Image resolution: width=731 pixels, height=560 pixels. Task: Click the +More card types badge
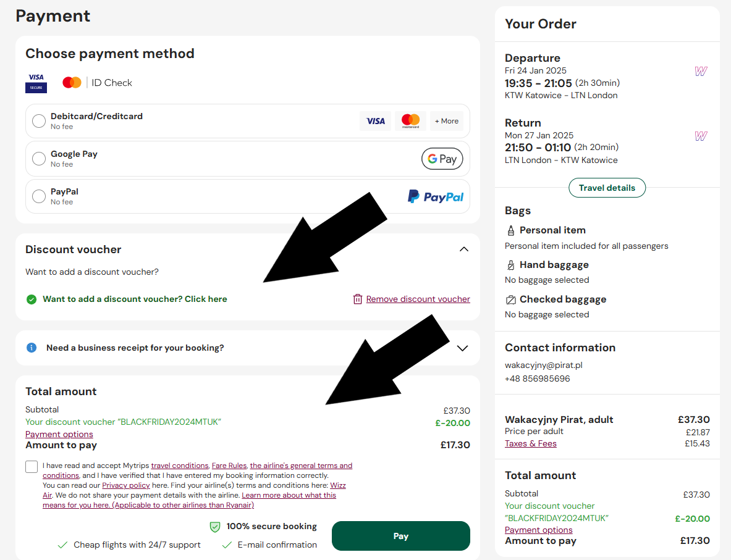coord(447,121)
